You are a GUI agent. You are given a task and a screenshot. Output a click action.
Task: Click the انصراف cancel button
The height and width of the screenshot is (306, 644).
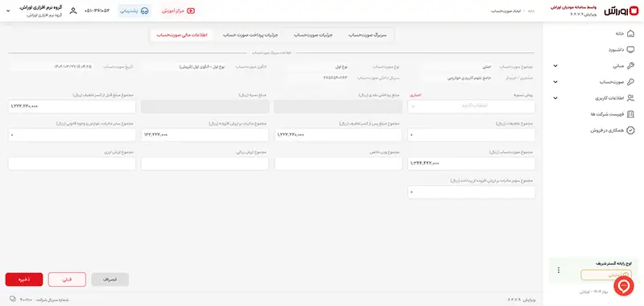point(109,279)
